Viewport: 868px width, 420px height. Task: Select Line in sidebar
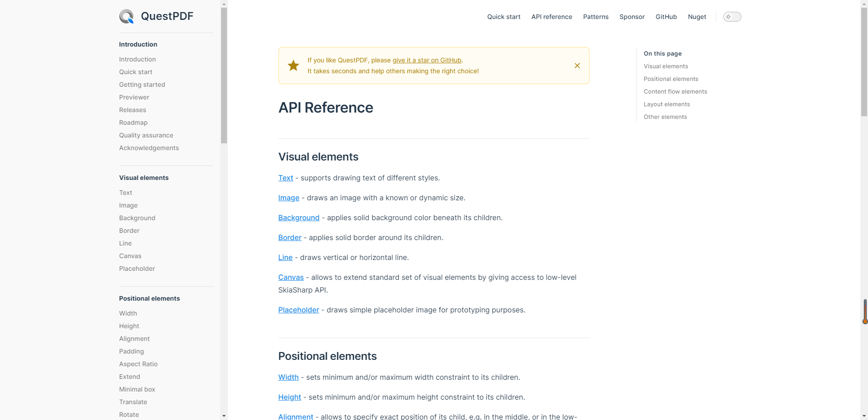pyautogui.click(x=125, y=243)
